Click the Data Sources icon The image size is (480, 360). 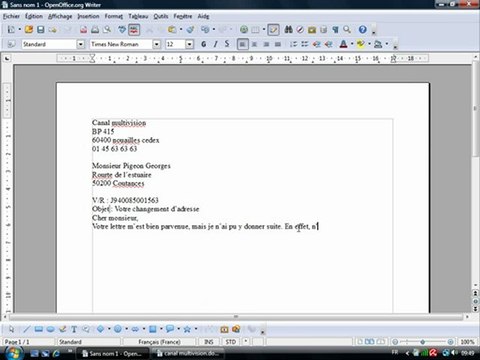tap(324, 30)
